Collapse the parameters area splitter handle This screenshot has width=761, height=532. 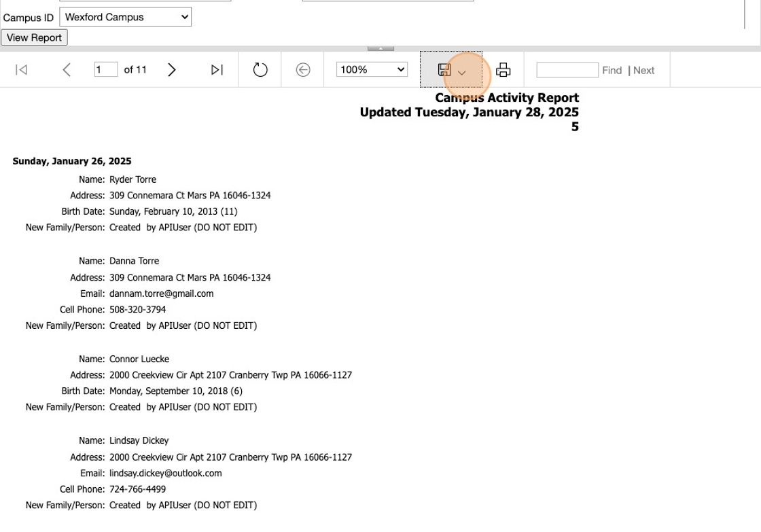380,48
